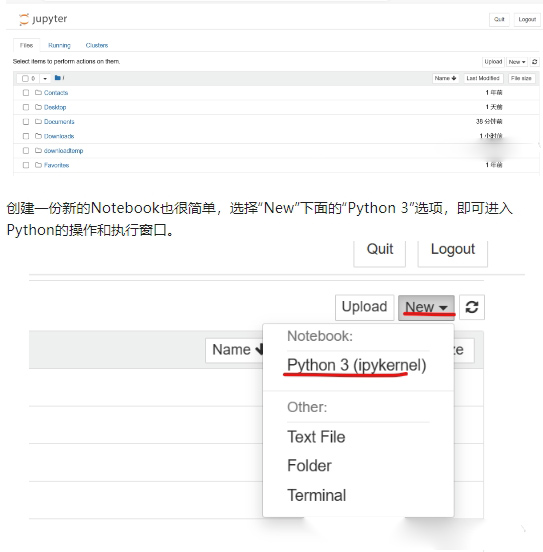The image size is (543, 552).
Task: Click the small refresh icon in top screenshot
Action: pos(535,62)
